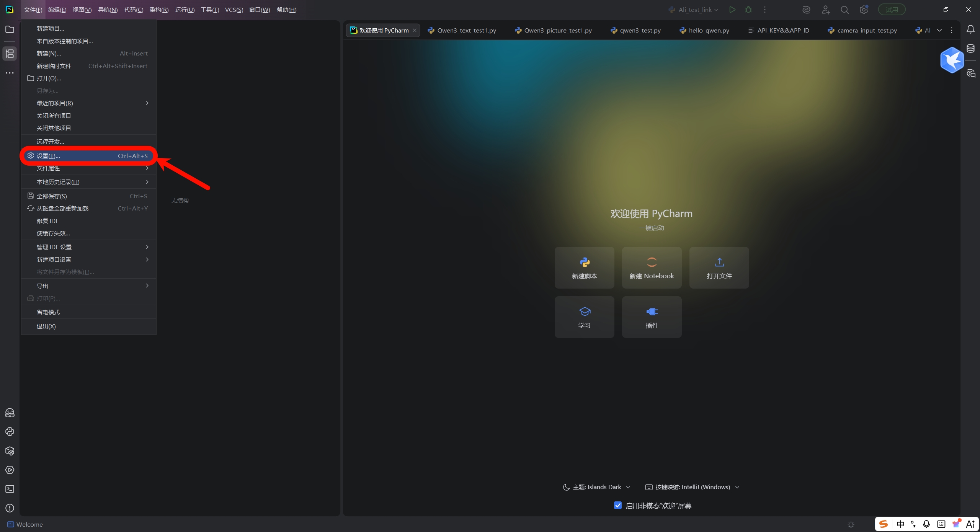Click the 打开文件 card button

(719, 268)
